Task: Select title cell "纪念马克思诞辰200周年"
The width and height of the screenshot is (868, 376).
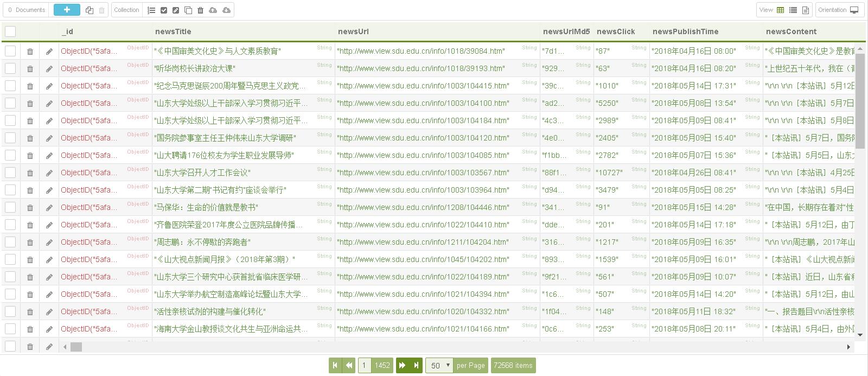Action: 243,86
